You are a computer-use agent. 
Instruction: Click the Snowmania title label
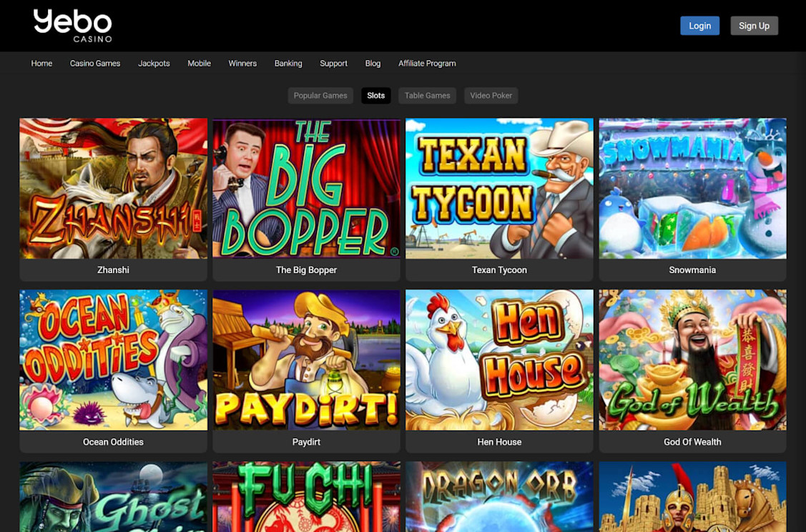point(692,270)
